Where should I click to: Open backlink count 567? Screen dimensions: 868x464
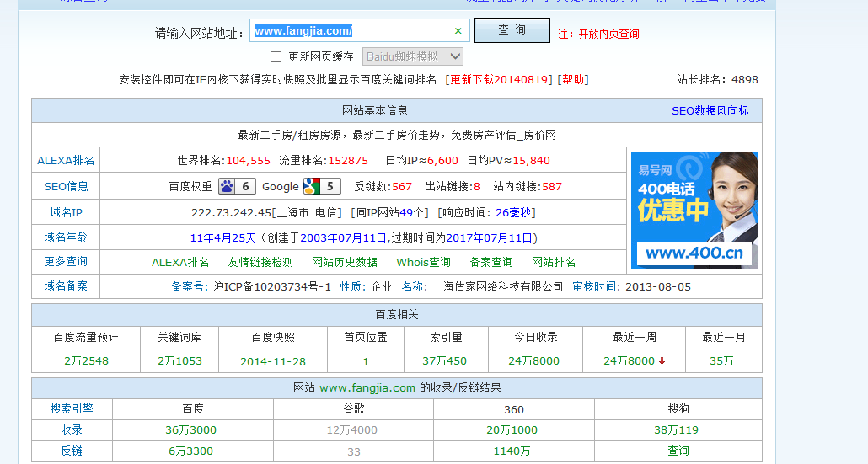(x=402, y=186)
